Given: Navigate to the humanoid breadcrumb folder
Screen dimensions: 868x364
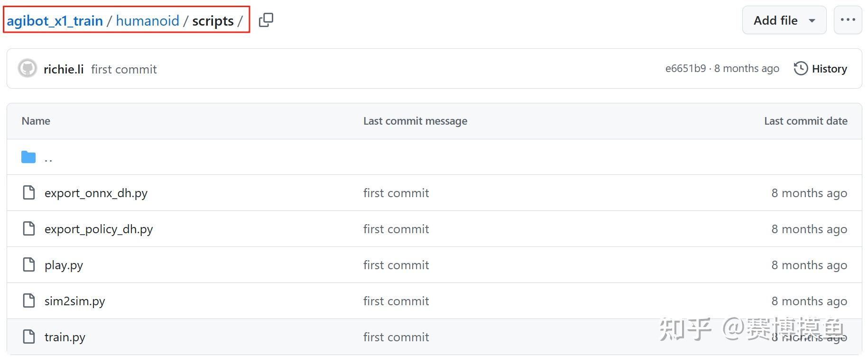Looking at the screenshot, I should 148,21.
